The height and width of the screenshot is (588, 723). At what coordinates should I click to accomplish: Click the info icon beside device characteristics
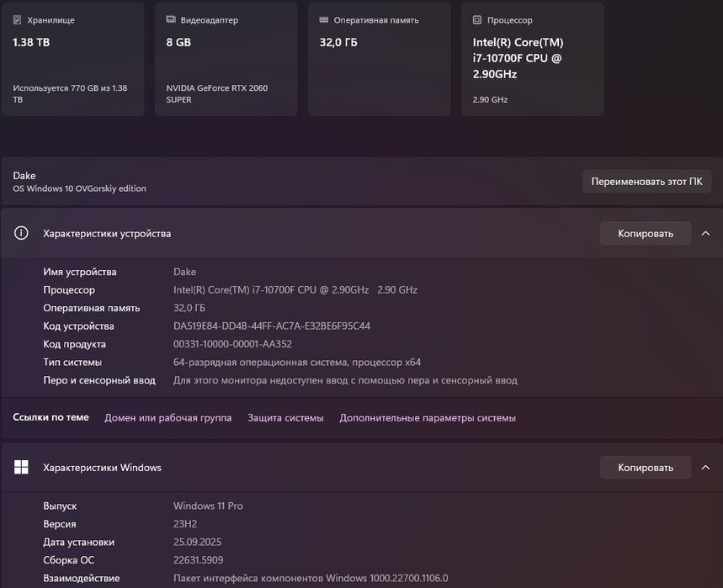pos(21,233)
